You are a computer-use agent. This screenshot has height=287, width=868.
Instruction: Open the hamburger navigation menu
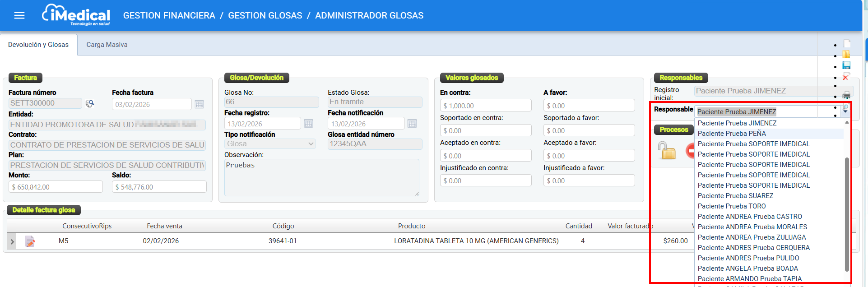tap(19, 15)
